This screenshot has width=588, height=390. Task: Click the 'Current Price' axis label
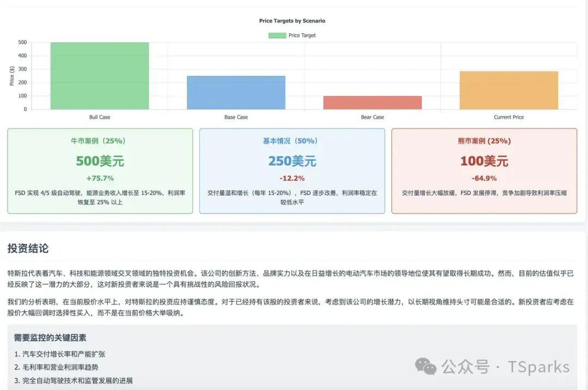pyautogui.click(x=509, y=117)
